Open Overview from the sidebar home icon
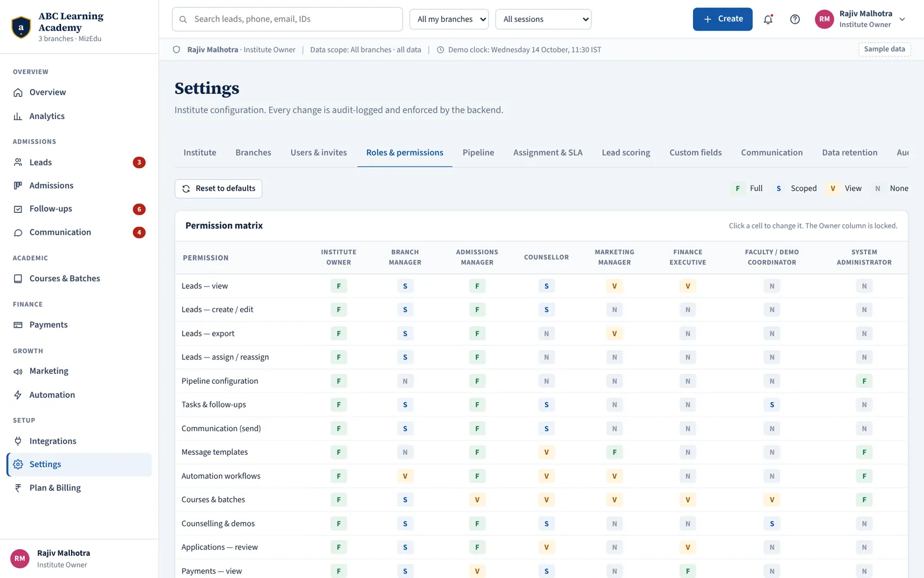Screen dimensions: 924x578 click(x=18, y=92)
